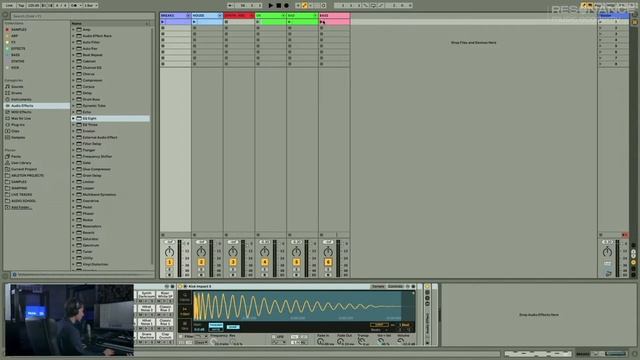Launch the first clip on BREAKS track
The height and width of the screenshot is (360, 640).
click(163, 22)
